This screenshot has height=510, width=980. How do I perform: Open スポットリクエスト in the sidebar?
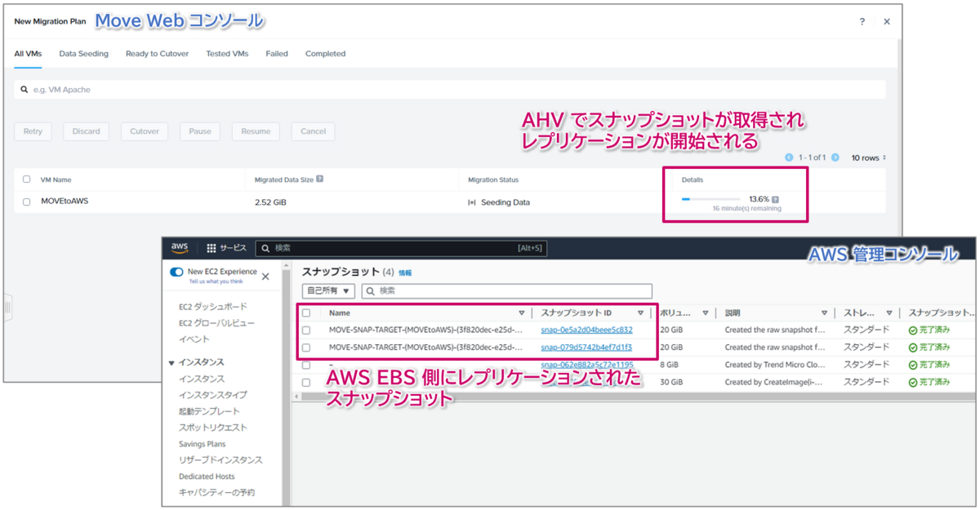212,428
